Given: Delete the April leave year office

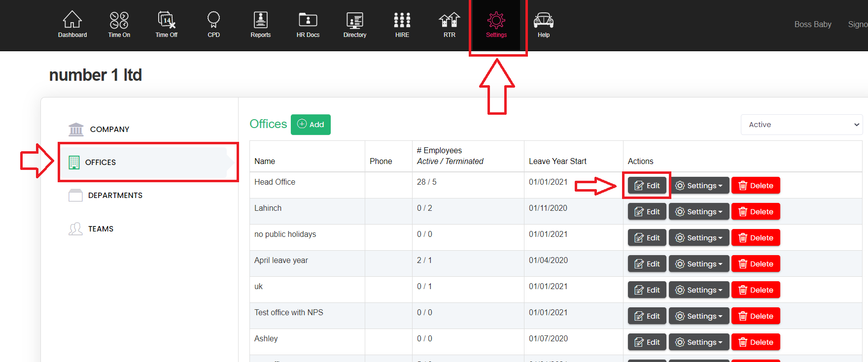Looking at the screenshot, I should 755,264.
